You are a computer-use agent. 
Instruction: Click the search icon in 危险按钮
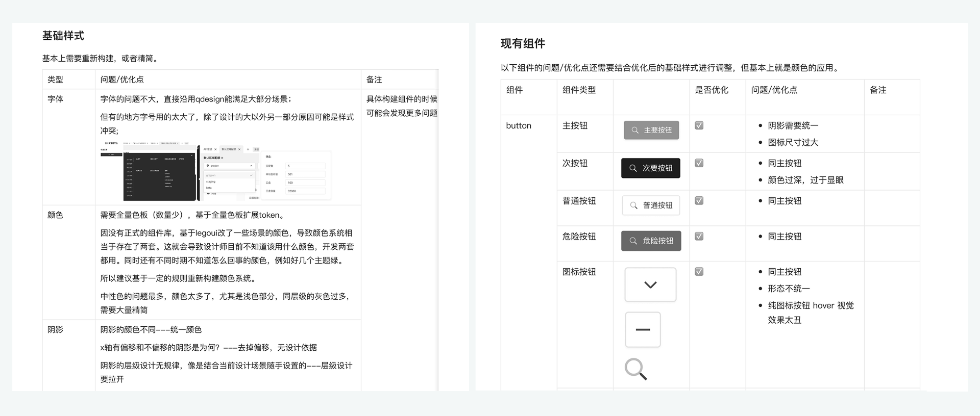(633, 241)
